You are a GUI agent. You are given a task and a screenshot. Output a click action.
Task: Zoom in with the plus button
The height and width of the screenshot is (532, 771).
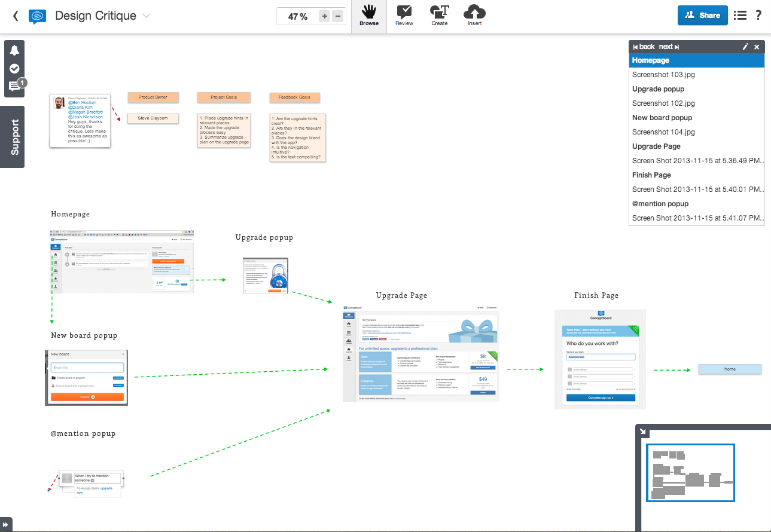pos(325,16)
